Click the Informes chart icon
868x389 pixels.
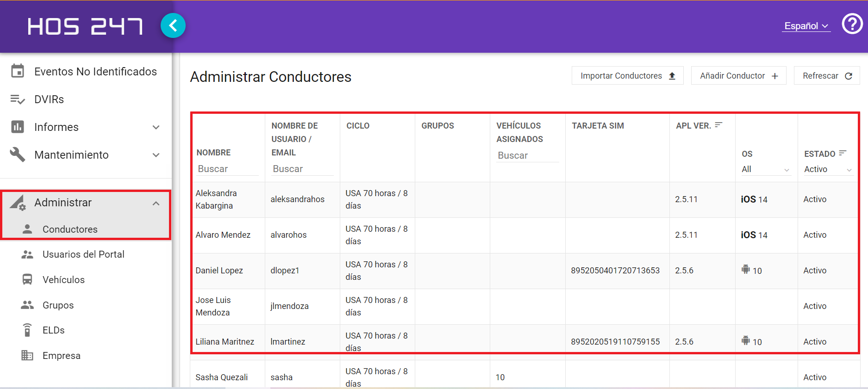[x=18, y=127]
